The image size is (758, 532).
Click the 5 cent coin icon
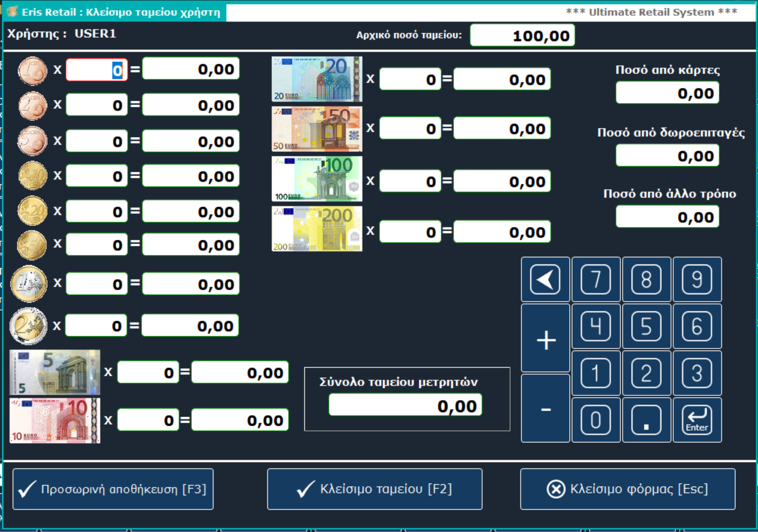[32, 141]
